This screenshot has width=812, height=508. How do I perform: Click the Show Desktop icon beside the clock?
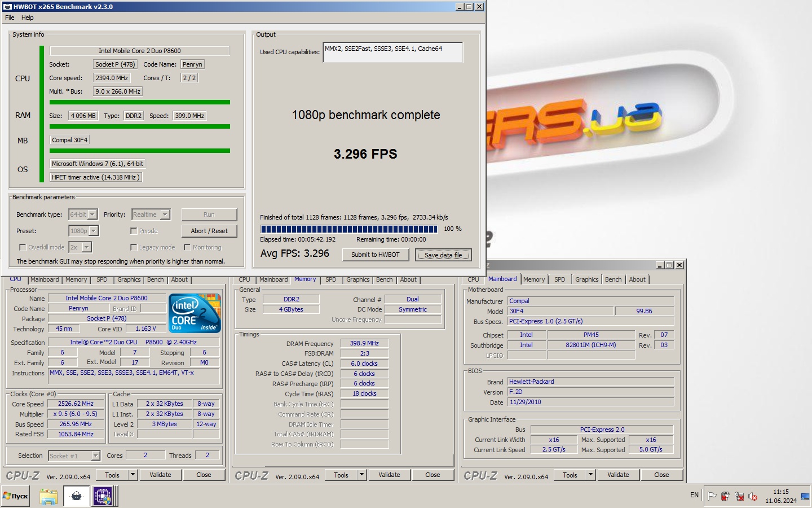point(805,496)
